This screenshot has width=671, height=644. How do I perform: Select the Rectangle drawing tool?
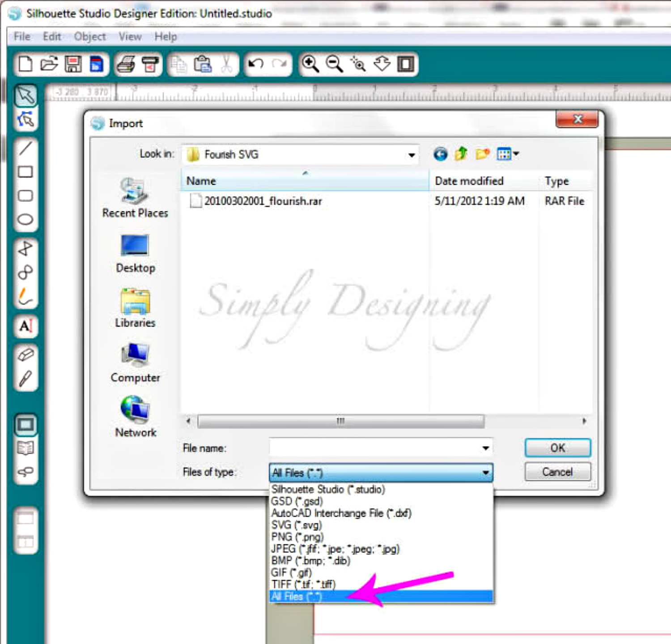point(25,172)
